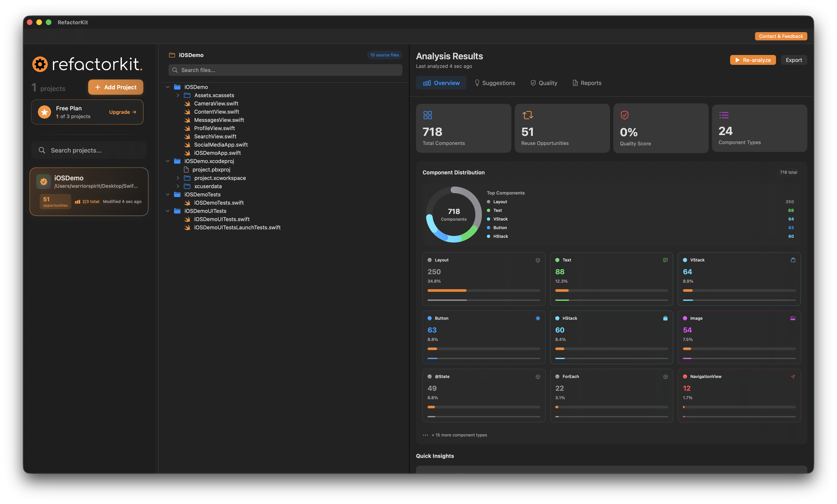Click the Button row in Top Components
Image resolution: width=837 pixels, height=504 pixels.
click(640, 228)
